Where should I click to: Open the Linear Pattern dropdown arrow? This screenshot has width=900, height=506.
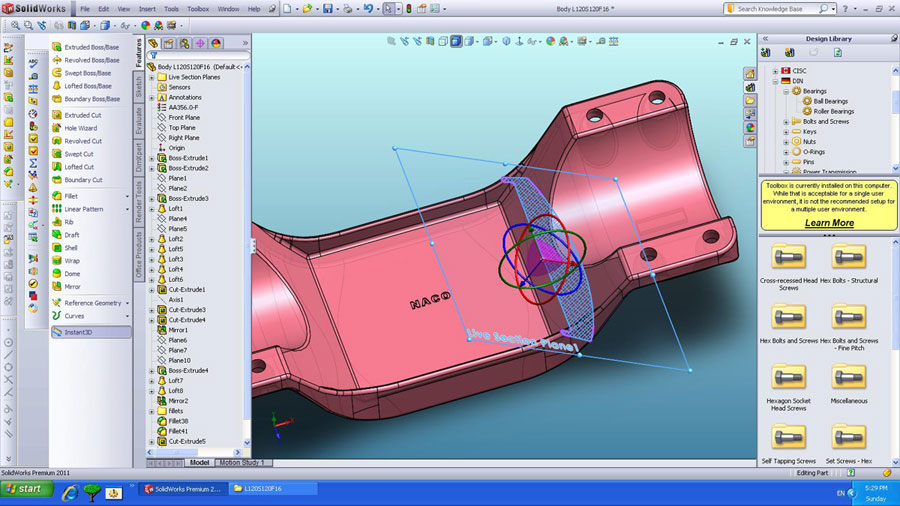pos(127,209)
